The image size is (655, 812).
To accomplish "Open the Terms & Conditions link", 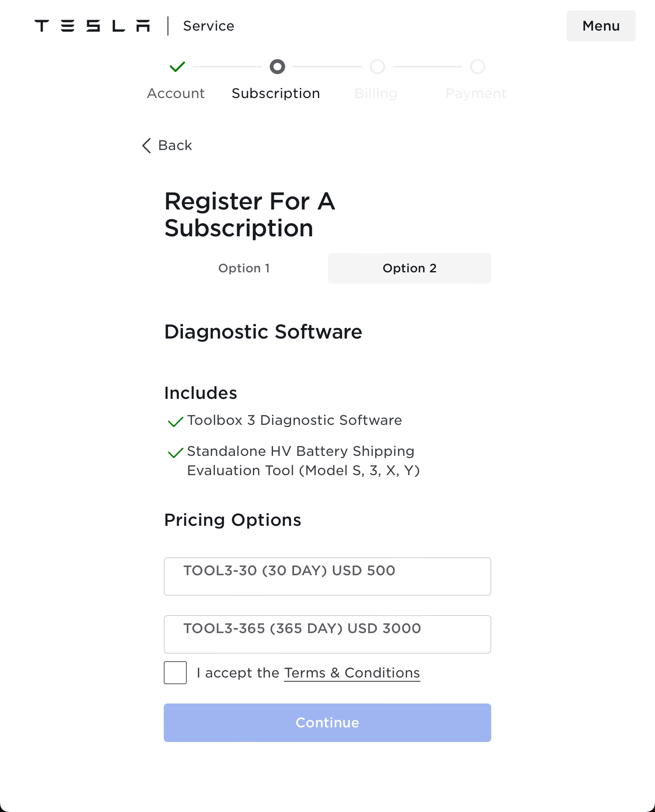I will click(352, 672).
